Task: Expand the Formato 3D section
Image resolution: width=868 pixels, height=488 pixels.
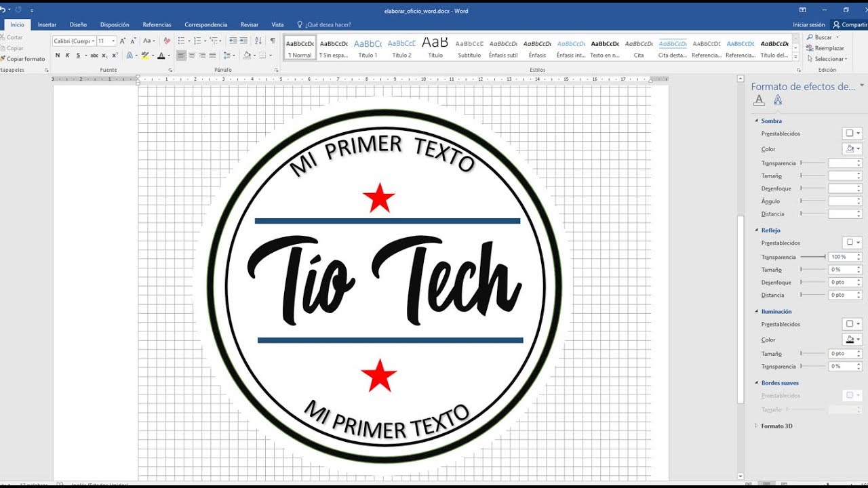Action: tap(757, 426)
